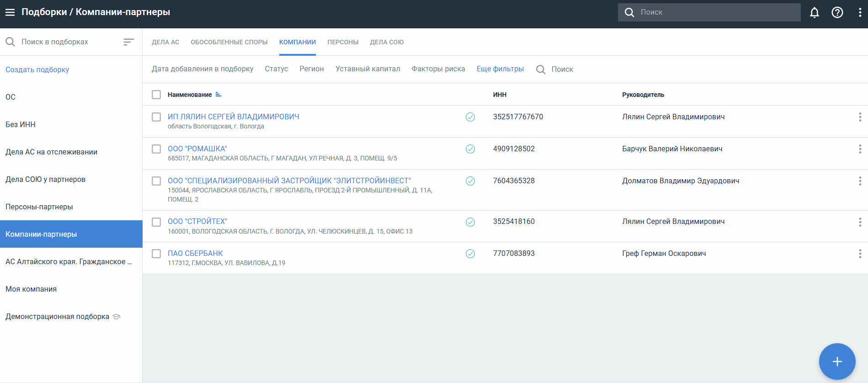Click the sort icon next to Наименование
The image size is (868, 383).
coord(218,95)
